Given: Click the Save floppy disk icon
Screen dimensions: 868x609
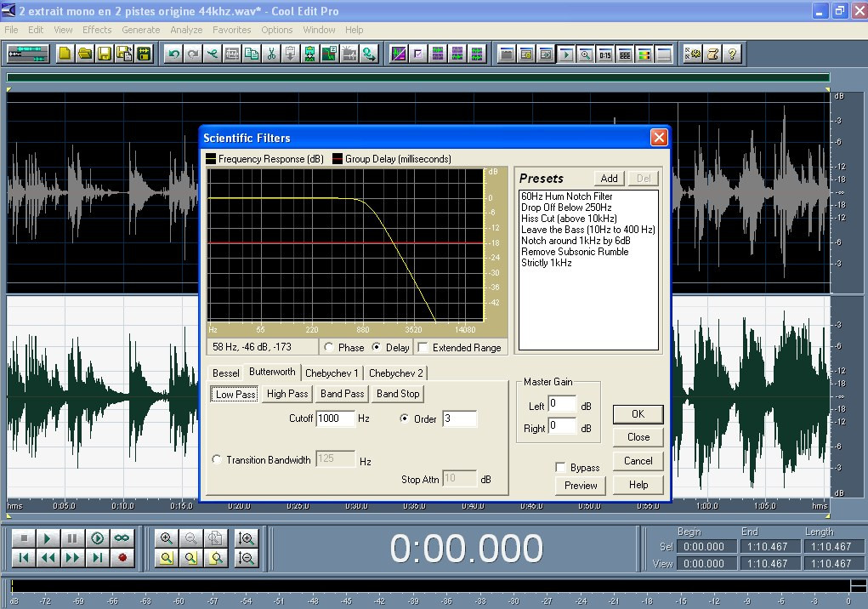Looking at the screenshot, I should pyautogui.click(x=104, y=54).
